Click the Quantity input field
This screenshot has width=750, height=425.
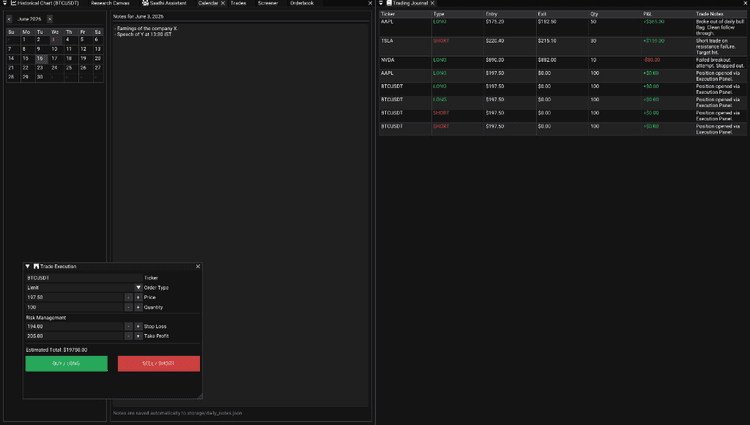coord(75,307)
